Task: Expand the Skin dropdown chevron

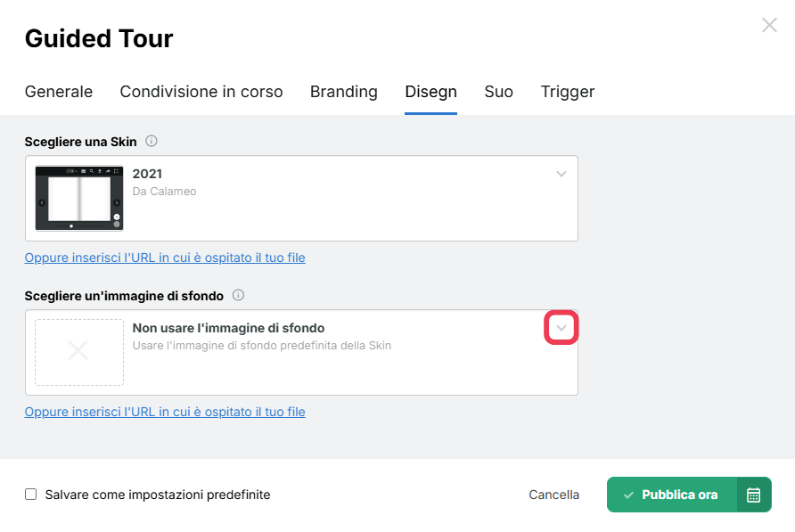Action: coord(561,174)
